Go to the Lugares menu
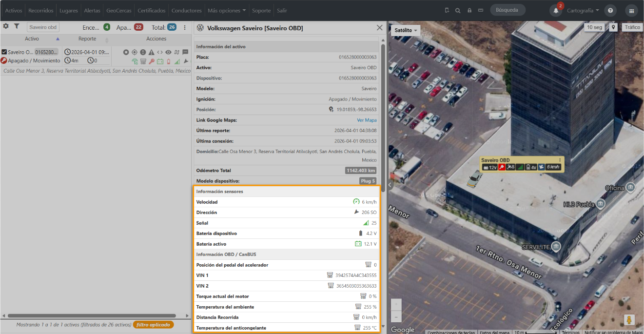This screenshot has width=644, height=334. [69, 10]
